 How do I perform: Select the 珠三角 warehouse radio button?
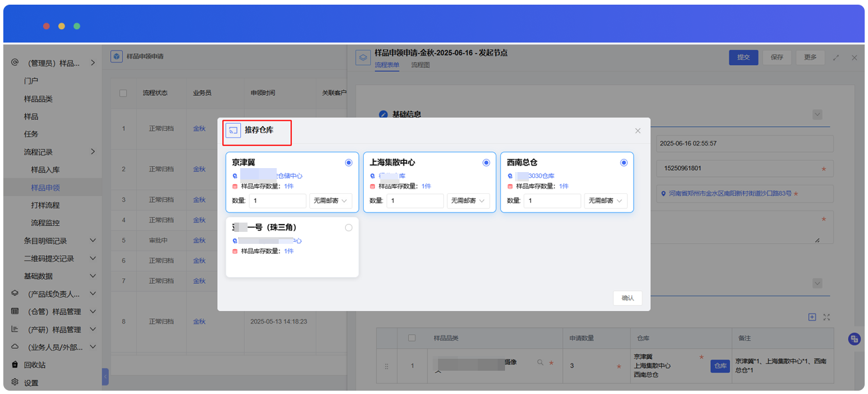[348, 228]
